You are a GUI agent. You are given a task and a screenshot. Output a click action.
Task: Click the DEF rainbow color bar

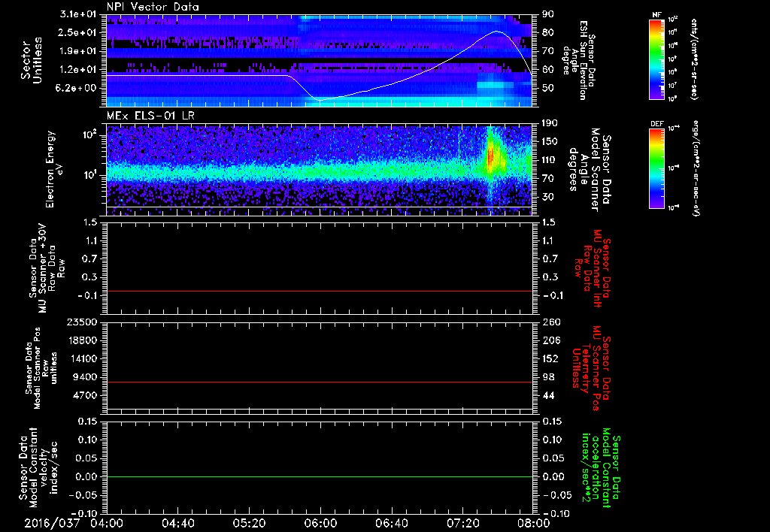(x=657, y=168)
